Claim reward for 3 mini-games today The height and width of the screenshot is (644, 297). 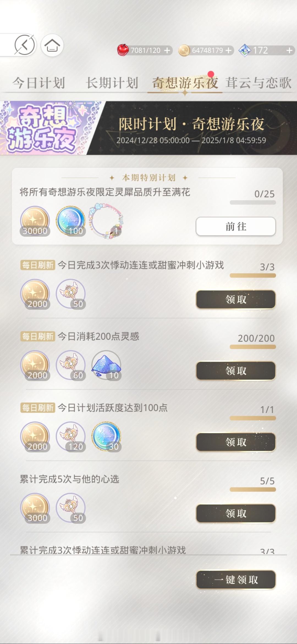coord(236,299)
